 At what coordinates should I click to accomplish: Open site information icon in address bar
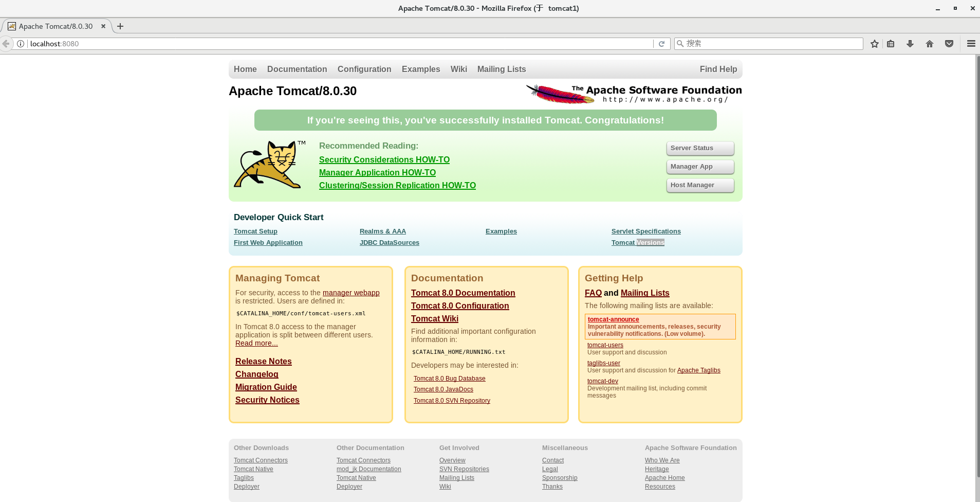[21, 44]
